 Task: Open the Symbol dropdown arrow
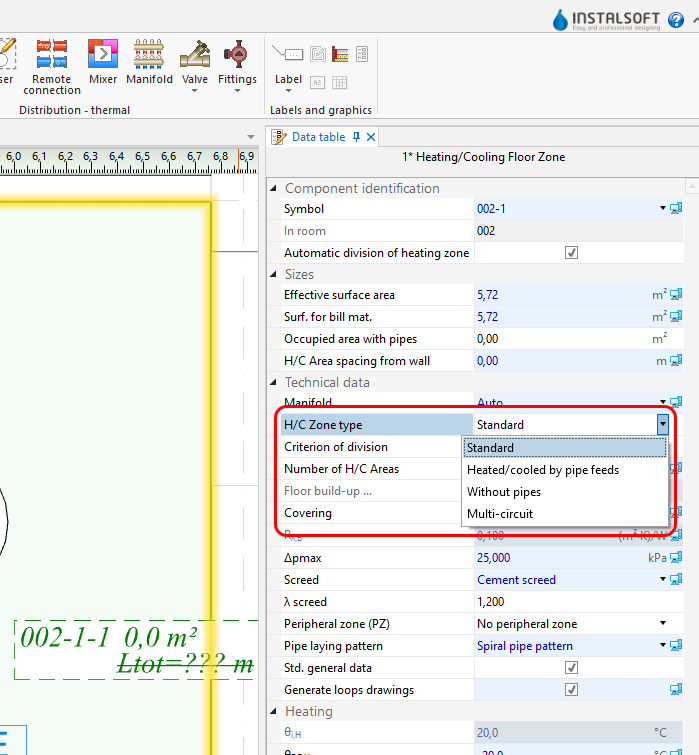662,209
